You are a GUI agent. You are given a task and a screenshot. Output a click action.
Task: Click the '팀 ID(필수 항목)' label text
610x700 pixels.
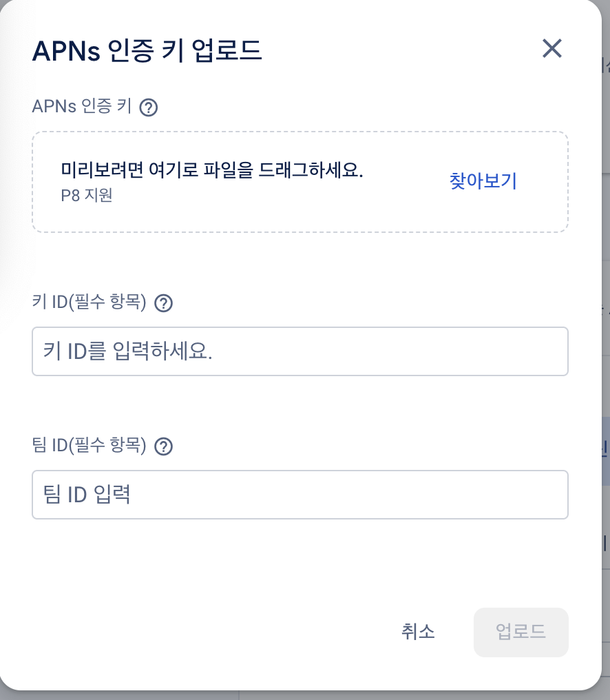(90, 445)
